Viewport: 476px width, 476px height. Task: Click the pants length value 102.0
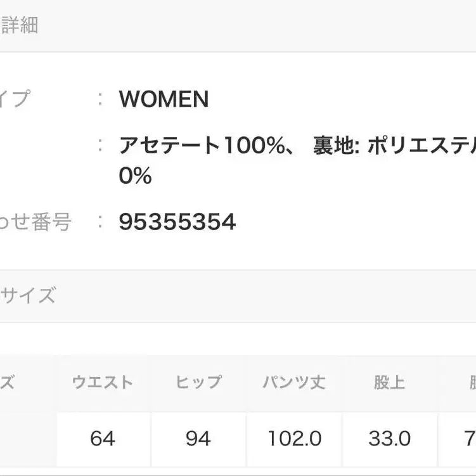tap(294, 439)
